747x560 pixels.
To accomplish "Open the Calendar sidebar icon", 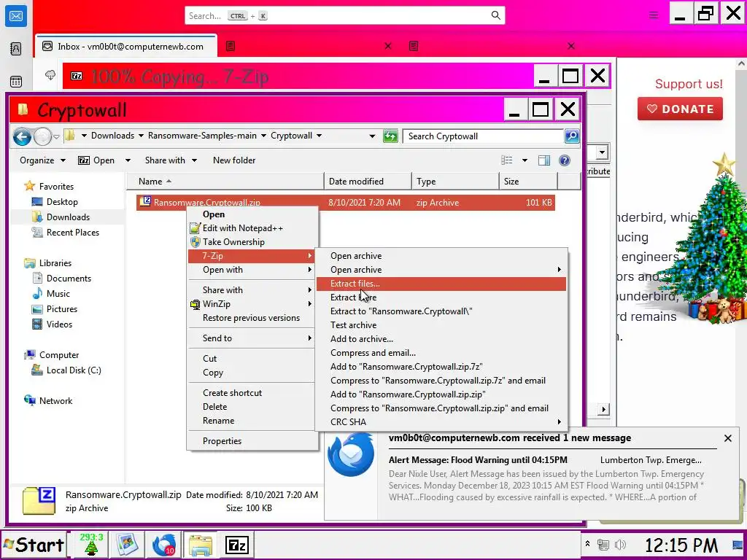I will [16, 82].
